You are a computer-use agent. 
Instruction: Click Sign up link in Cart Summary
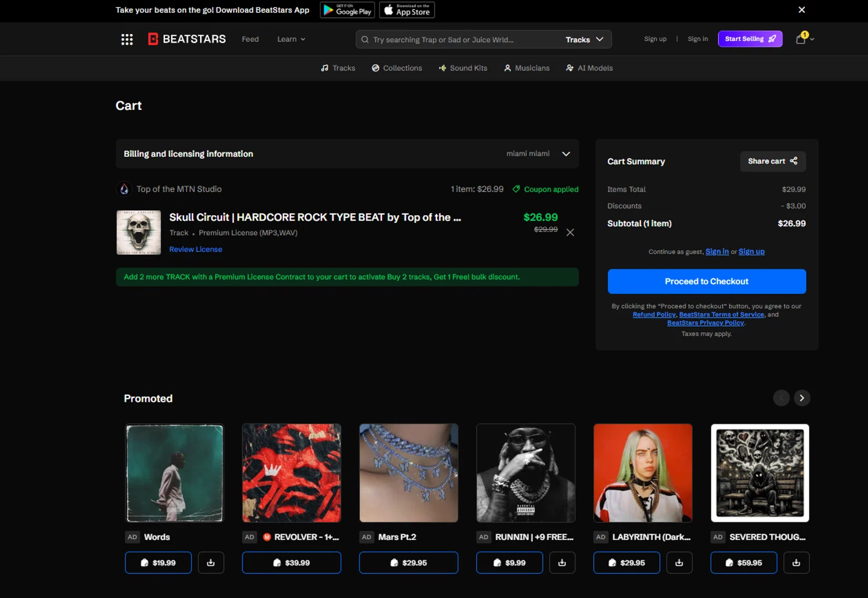point(752,251)
